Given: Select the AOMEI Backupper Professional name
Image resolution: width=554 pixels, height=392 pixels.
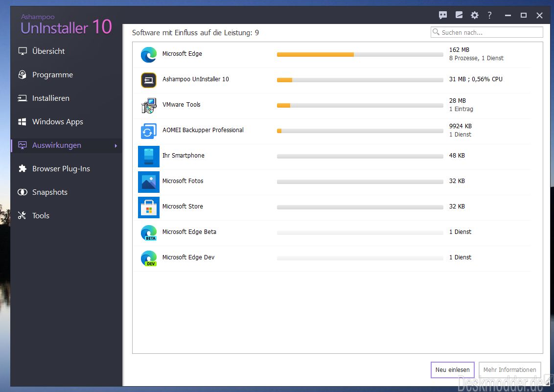Looking at the screenshot, I should coord(203,130).
